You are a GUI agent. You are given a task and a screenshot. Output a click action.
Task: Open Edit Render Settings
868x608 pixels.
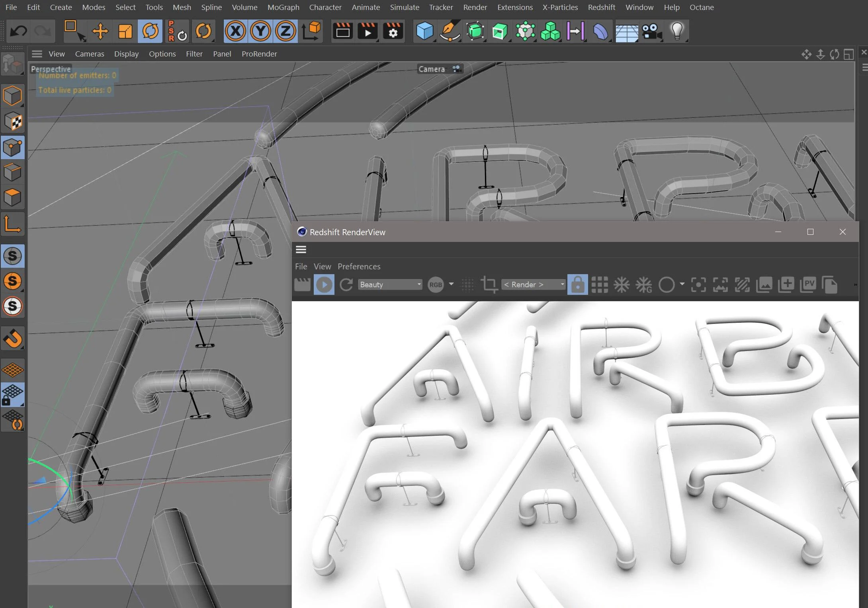point(393,31)
